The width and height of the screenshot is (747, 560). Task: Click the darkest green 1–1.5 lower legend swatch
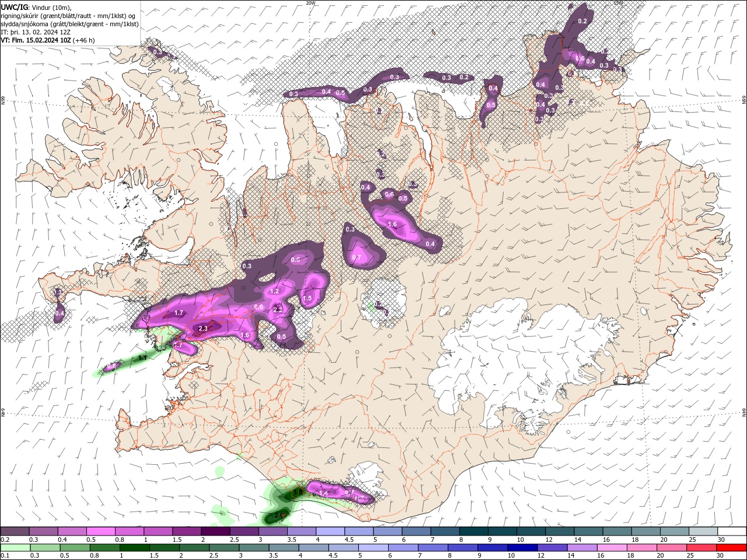(x=134, y=548)
